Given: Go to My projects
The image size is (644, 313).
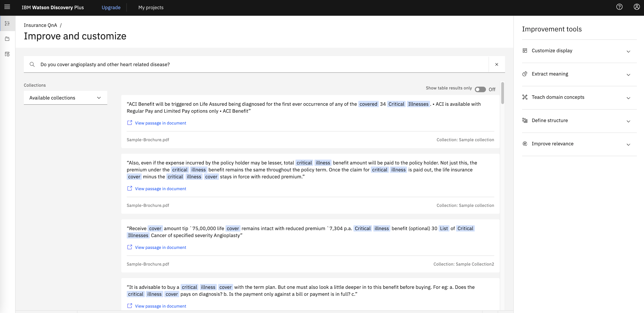Looking at the screenshot, I should click(151, 7).
